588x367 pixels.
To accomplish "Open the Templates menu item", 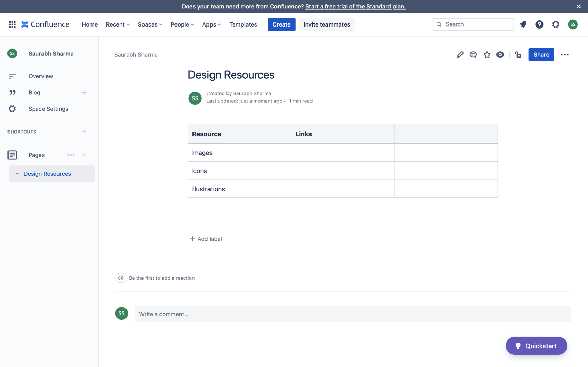I will [x=243, y=24].
